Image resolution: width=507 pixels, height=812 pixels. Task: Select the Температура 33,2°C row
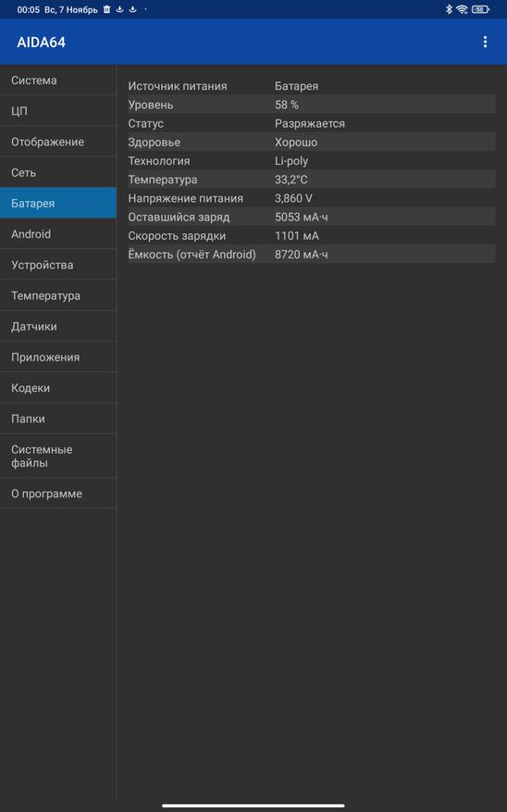(x=312, y=180)
